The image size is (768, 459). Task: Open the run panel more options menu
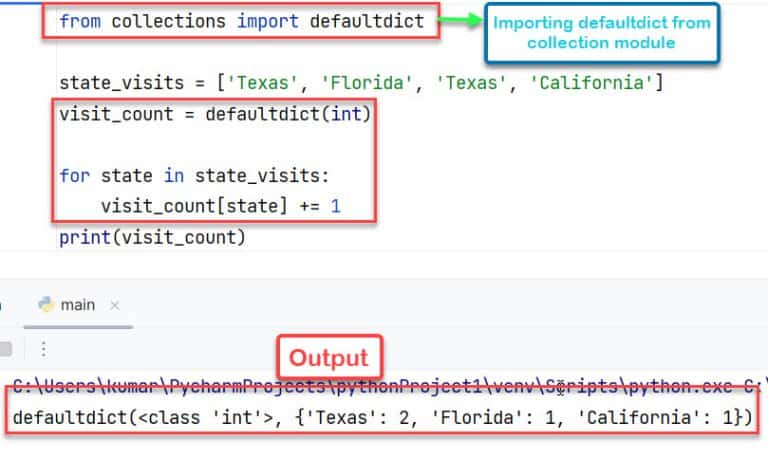(x=44, y=349)
